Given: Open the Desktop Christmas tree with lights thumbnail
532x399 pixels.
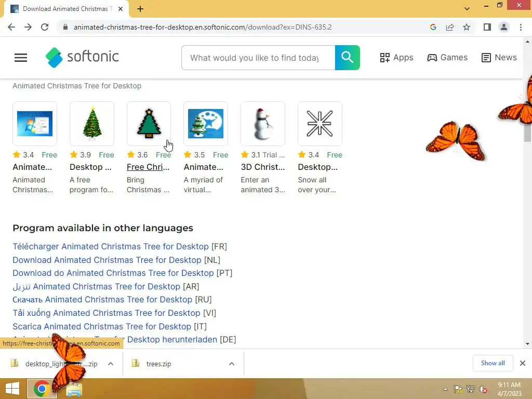Looking at the screenshot, I should (x=92, y=124).
